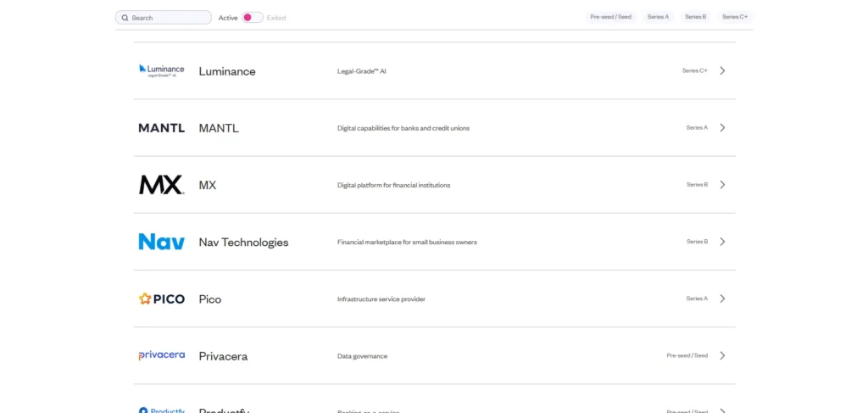The width and height of the screenshot is (868, 413).
Task: Click the Privacera logo
Action: pyautogui.click(x=161, y=355)
